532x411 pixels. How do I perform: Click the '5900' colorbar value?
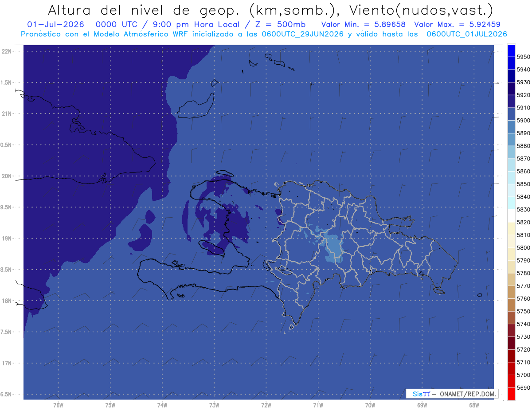[x=524, y=121]
